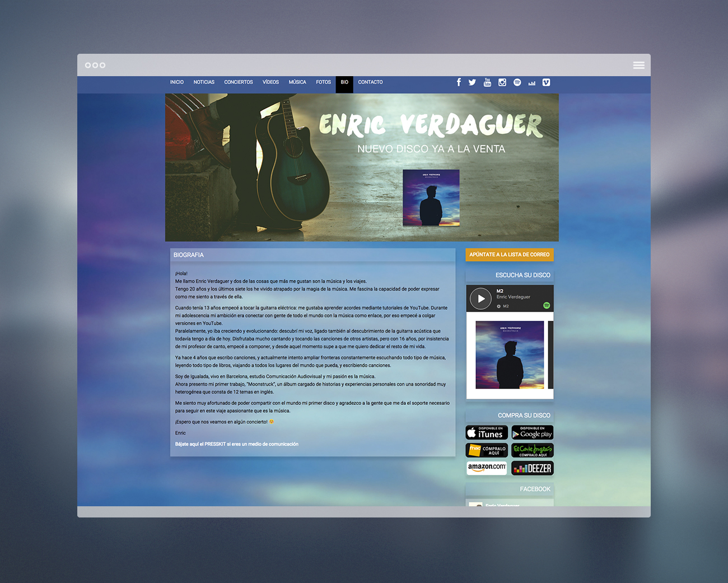
Task: Play the M2 track in Spotify widget
Action: pyautogui.click(x=480, y=299)
